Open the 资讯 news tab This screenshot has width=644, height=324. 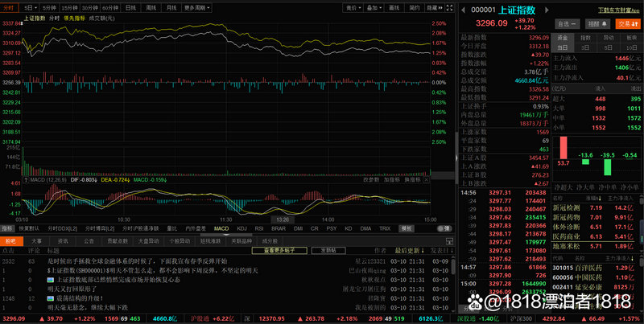click(x=63, y=240)
